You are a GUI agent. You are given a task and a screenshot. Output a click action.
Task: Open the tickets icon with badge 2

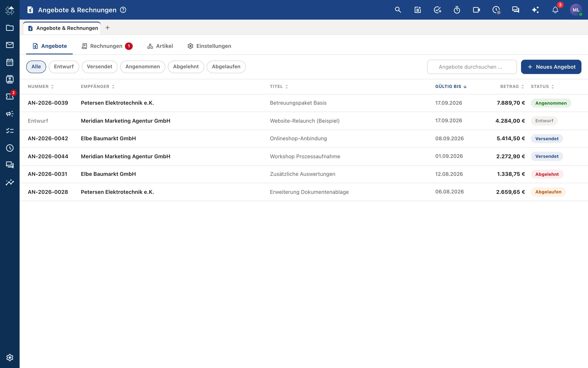point(10,96)
